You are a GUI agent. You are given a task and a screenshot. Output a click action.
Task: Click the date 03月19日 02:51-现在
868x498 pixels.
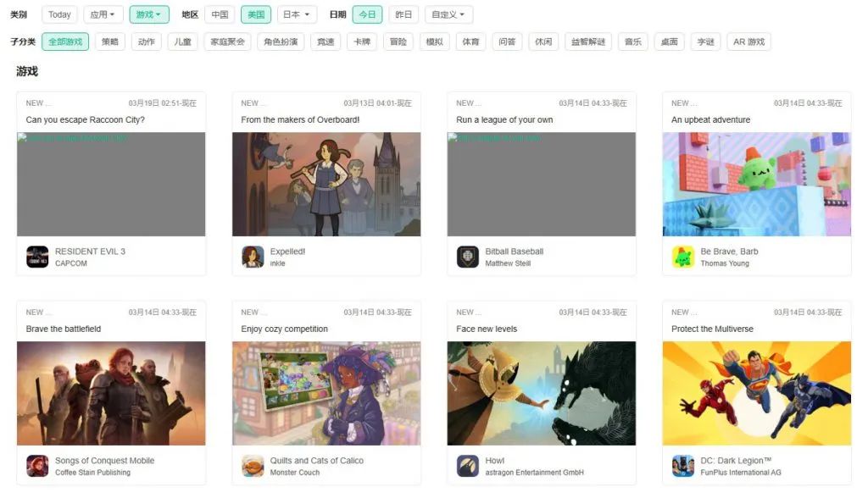pos(162,103)
